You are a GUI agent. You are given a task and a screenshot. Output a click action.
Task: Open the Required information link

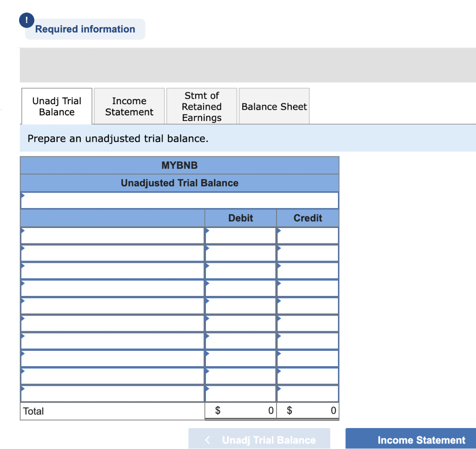coord(85,29)
